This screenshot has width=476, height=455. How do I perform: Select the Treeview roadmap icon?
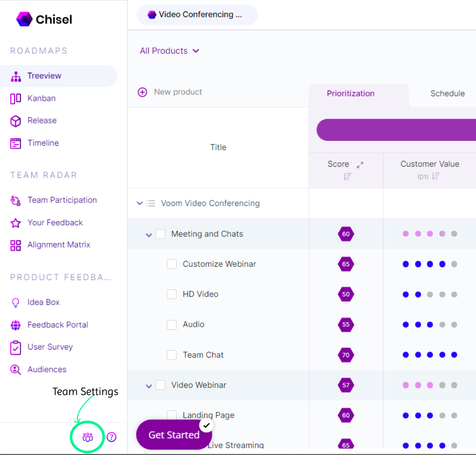[x=15, y=76]
